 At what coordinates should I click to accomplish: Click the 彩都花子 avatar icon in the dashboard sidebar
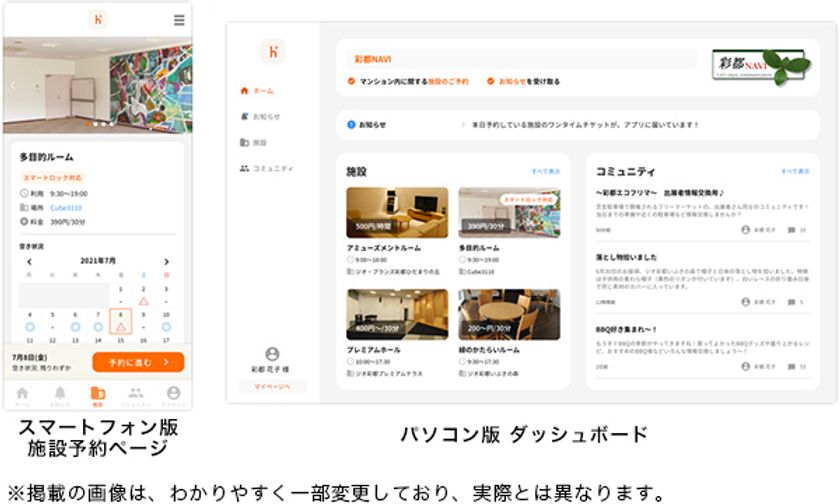[x=272, y=354]
